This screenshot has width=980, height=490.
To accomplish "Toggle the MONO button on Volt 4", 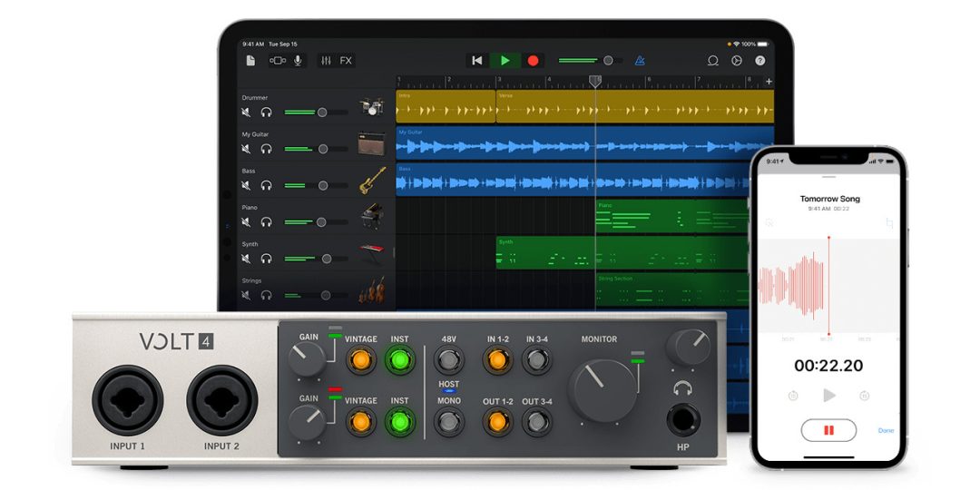I will pyautogui.click(x=449, y=422).
